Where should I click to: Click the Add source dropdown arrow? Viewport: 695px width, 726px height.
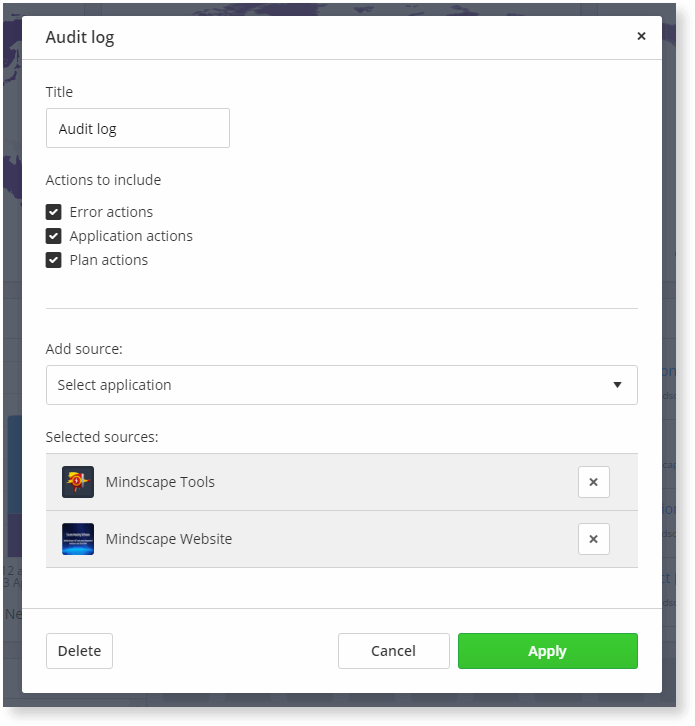tap(617, 385)
